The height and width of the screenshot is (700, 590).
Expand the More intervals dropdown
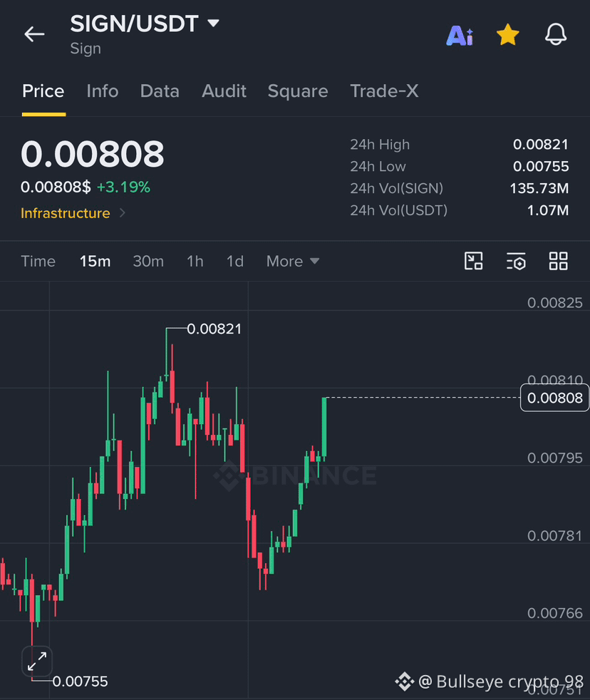tap(293, 261)
